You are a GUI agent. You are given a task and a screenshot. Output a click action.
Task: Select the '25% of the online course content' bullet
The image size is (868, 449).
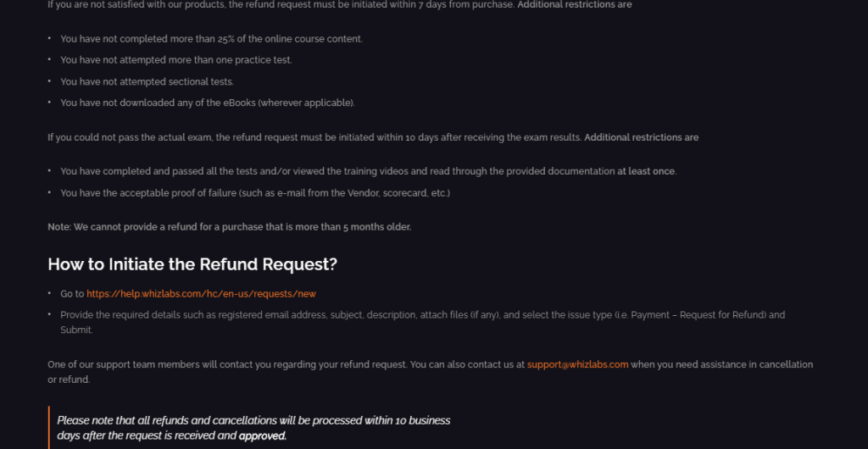211,39
